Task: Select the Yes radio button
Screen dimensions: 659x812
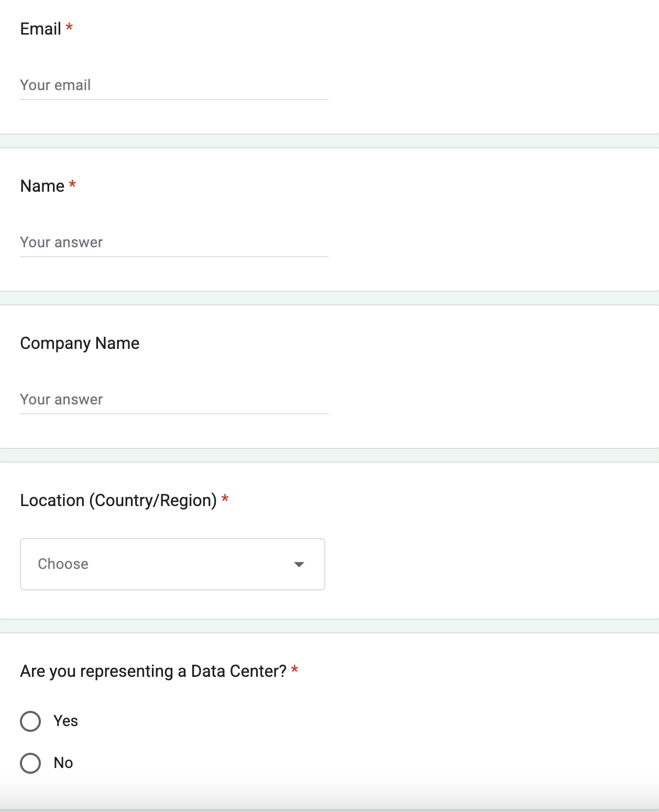Action: 30,721
